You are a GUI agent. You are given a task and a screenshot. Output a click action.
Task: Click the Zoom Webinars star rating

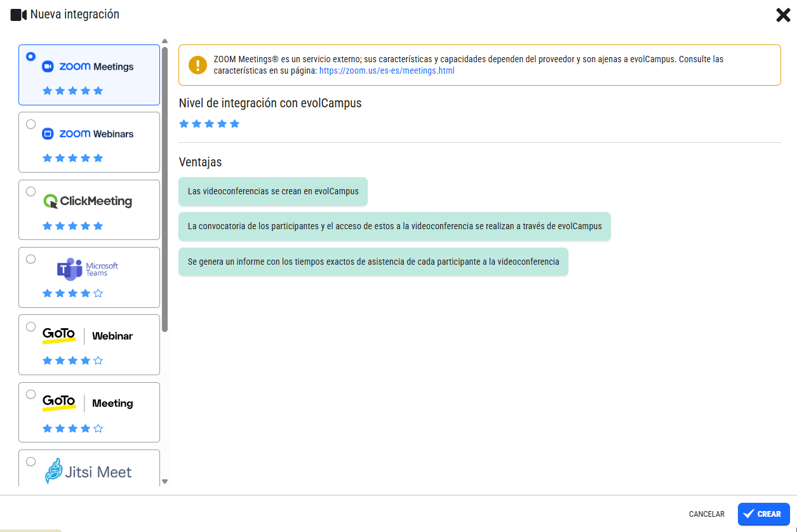click(x=72, y=158)
